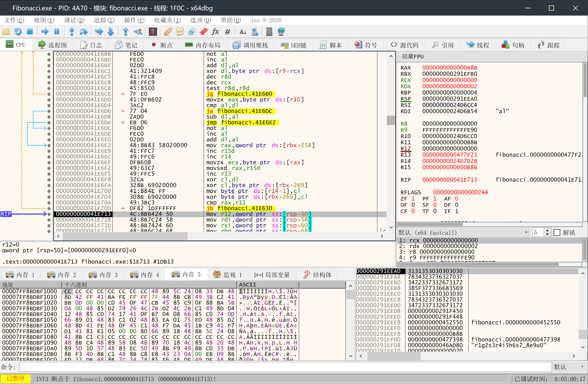Step over with the curved arrow icon
This screenshot has width=588, height=384.
tap(83, 32)
